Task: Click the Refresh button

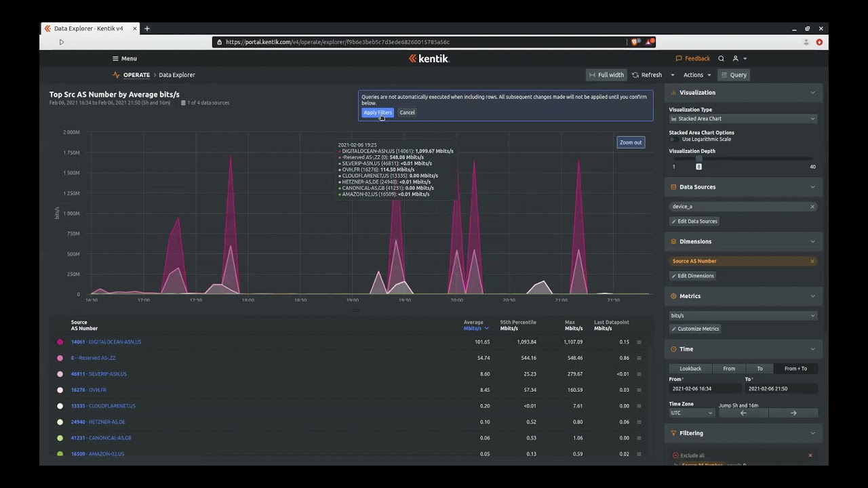Action: point(647,75)
